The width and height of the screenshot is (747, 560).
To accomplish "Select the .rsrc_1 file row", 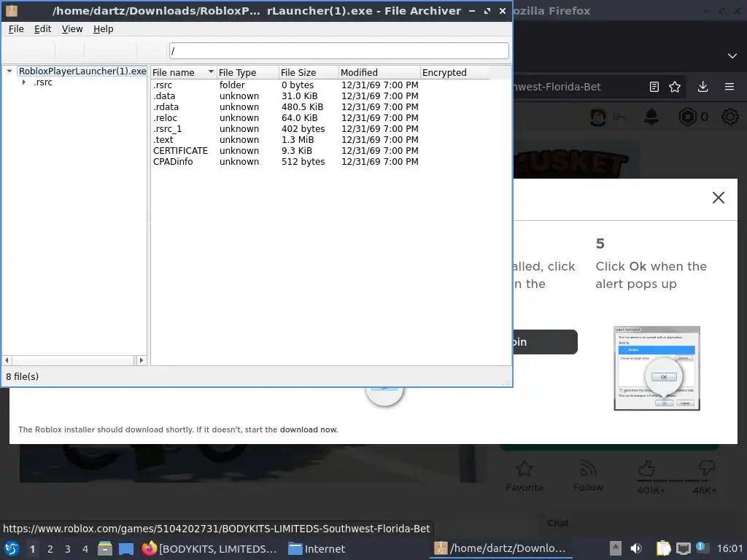I will (x=320, y=128).
